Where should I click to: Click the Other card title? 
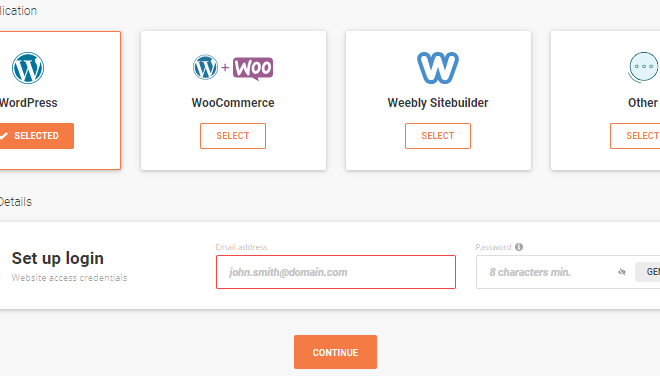643,103
